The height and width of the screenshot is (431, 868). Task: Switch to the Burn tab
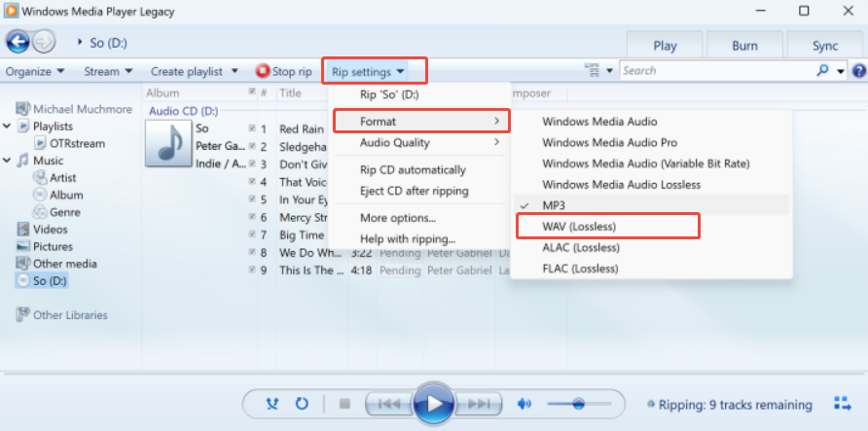coord(744,46)
